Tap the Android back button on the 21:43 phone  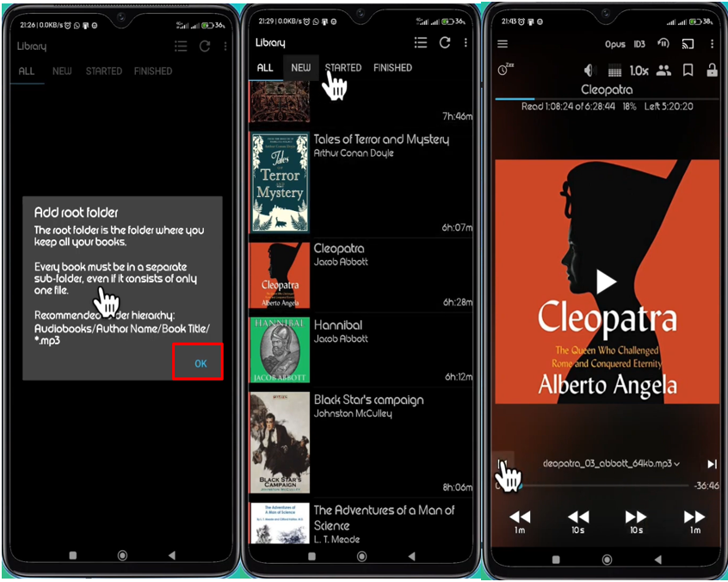[x=658, y=560]
